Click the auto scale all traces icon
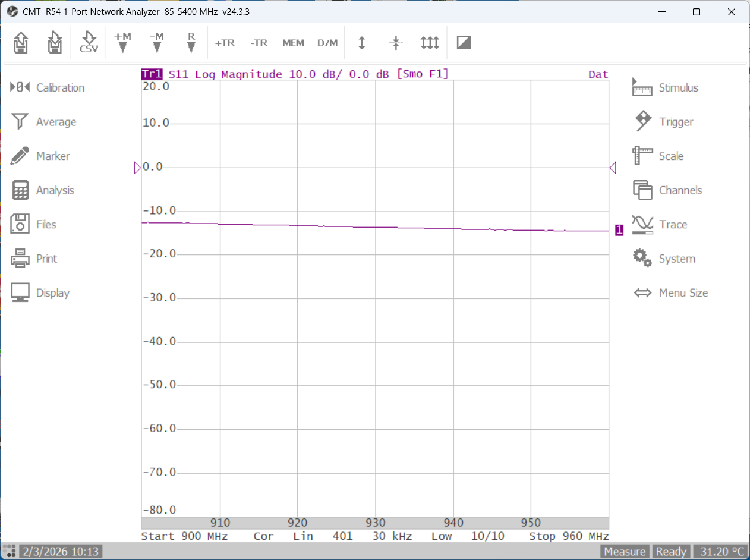Image resolution: width=750 pixels, height=560 pixels. [430, 43]
